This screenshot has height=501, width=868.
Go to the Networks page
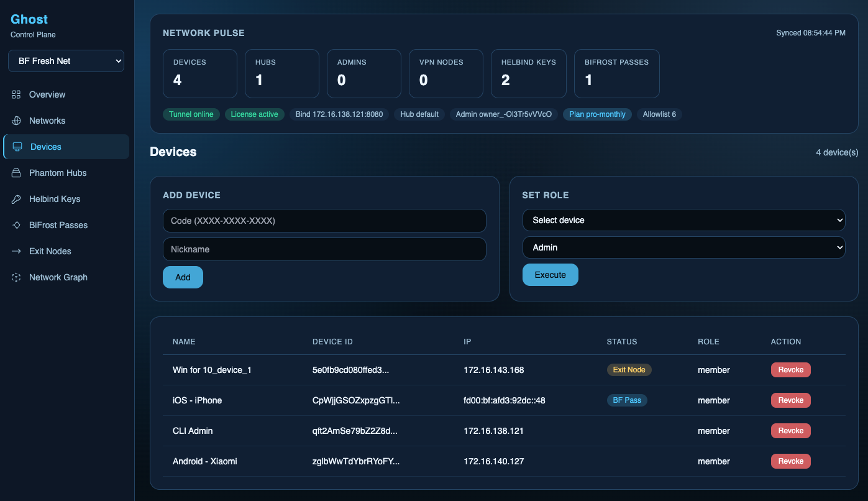click(x=47, y=121)
